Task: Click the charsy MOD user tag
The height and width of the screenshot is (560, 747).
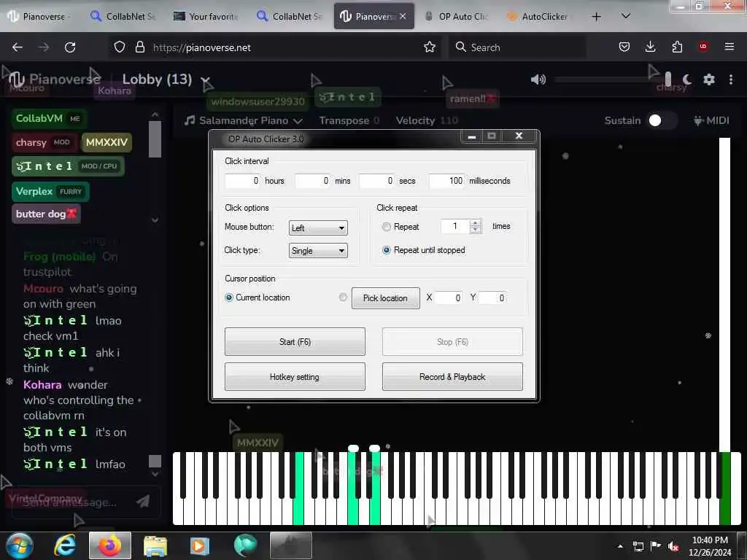Action: pyautogui.click(x=44, y=142)
